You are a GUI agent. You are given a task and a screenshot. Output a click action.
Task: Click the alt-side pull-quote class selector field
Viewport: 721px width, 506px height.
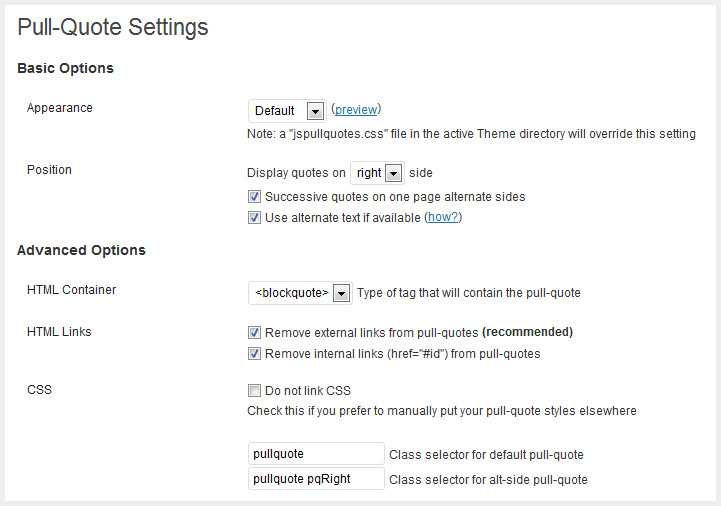(316, 479)
